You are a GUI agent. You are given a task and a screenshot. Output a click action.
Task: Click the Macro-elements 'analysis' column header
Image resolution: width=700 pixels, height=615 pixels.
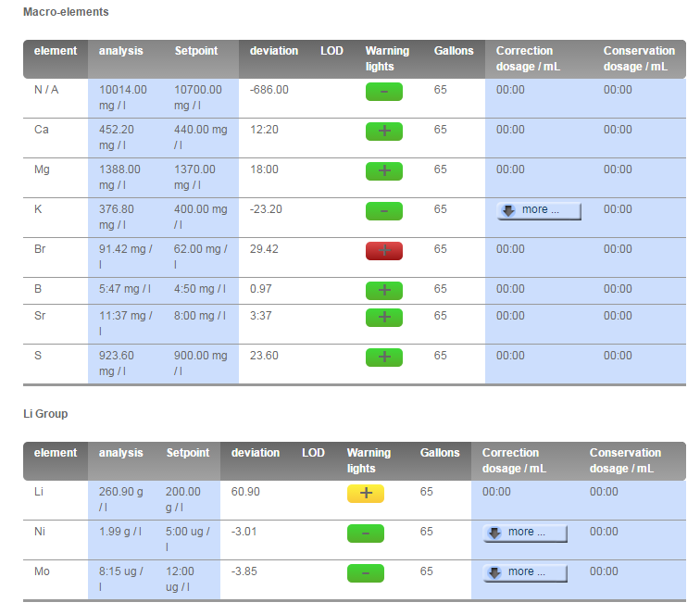121,51
